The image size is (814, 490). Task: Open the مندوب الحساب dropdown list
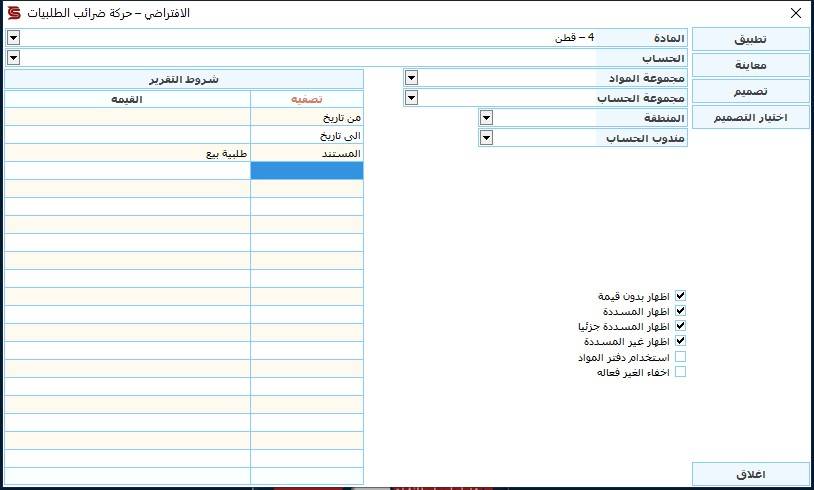pyautogui.click(x=486, y=138)
